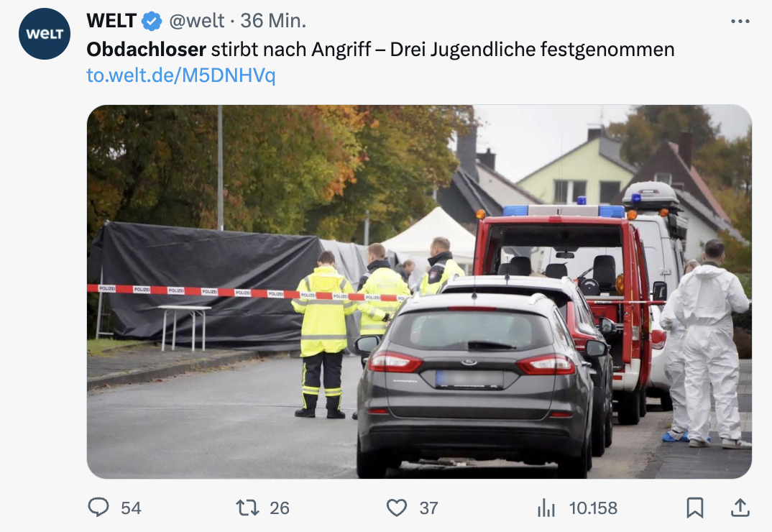Like the tweet with heart icon

[x=397, y=508]
